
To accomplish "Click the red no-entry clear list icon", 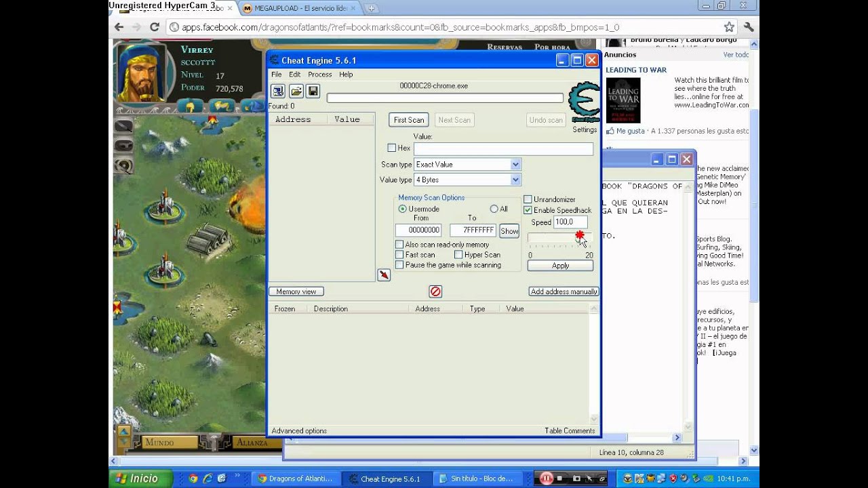I will [x=435, y=291].
